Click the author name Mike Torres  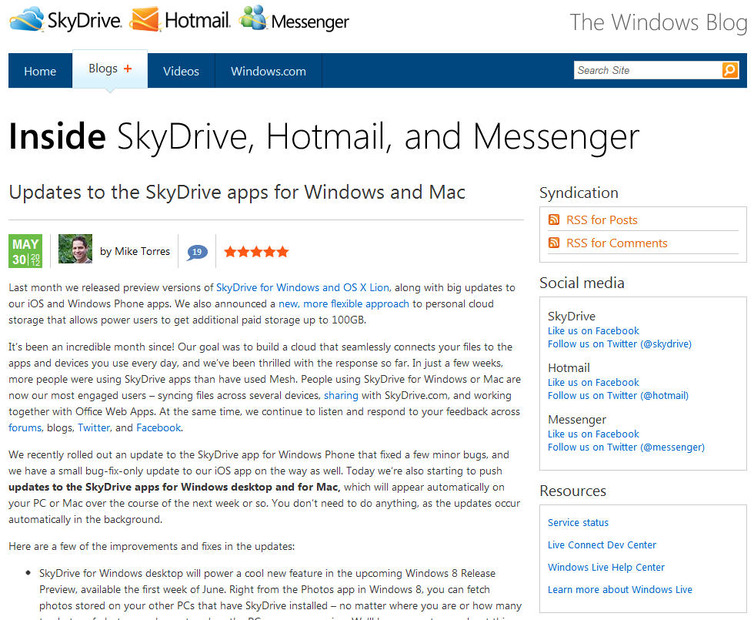pyautogui.click(x=142, y=251)
